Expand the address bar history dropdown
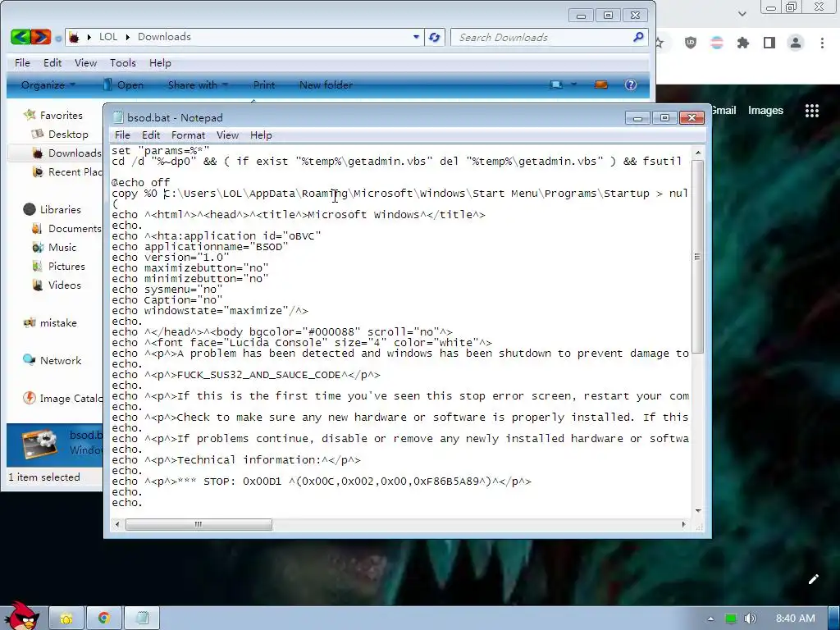 [416, 37]
